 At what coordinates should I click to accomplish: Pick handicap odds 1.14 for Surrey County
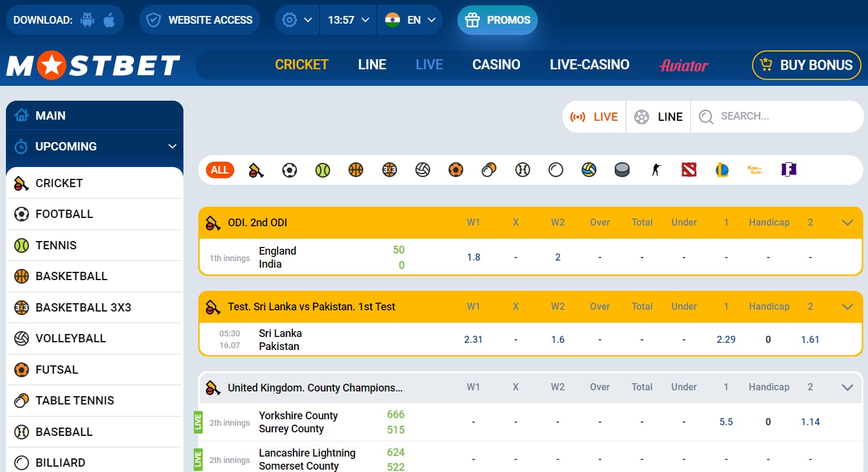(810, 422)
